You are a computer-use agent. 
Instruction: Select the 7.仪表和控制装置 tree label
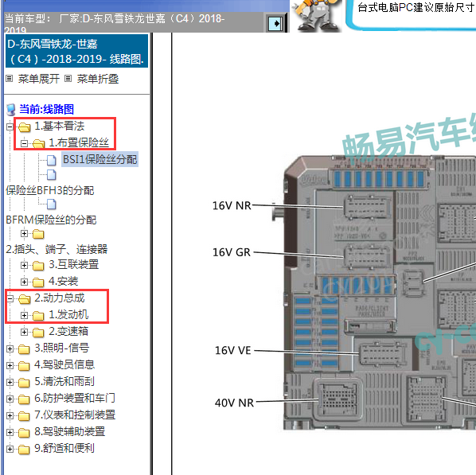coord(75,415)
